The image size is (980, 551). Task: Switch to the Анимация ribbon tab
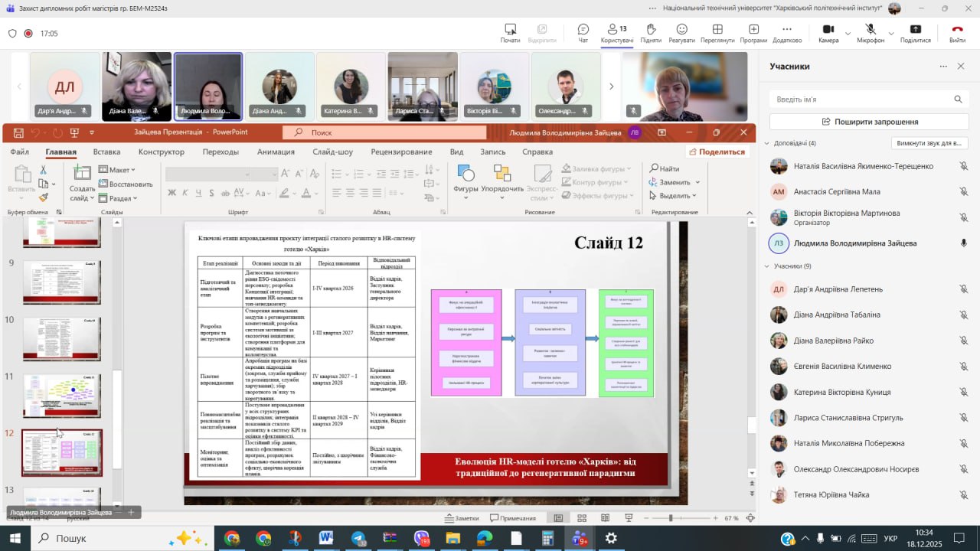tap(276, 152)
